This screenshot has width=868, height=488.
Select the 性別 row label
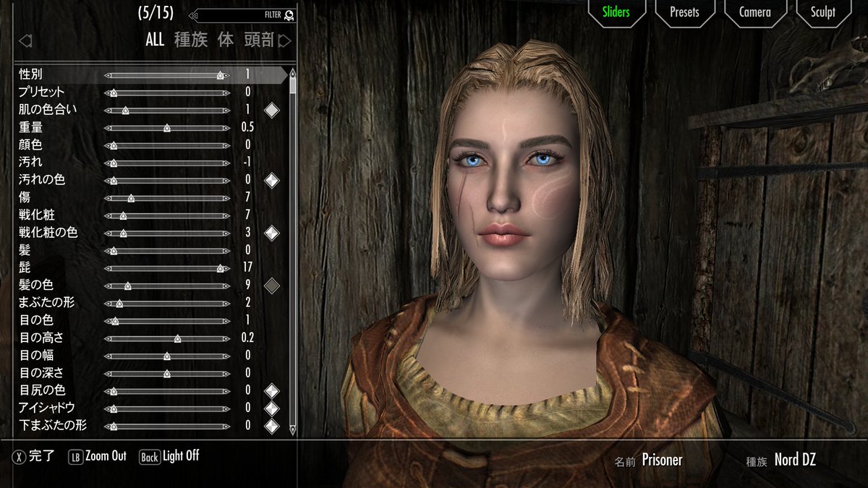click(x=31, y=74)
